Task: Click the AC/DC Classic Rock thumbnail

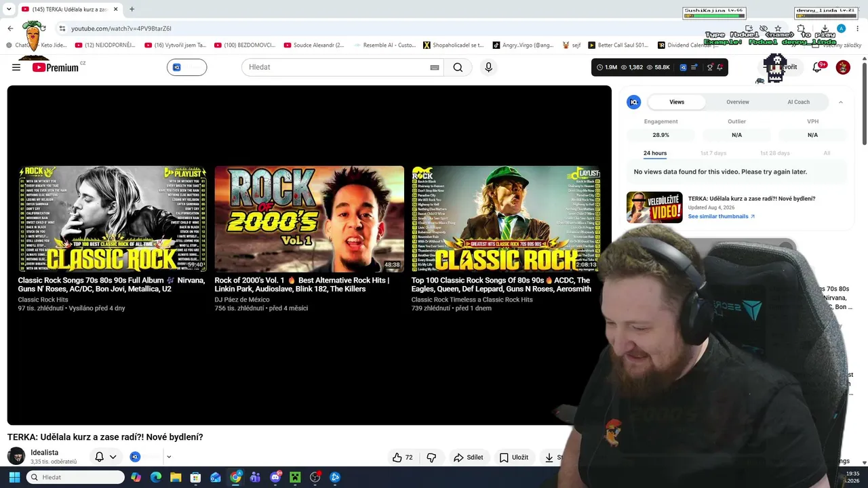Action: [x=506, y=219]
